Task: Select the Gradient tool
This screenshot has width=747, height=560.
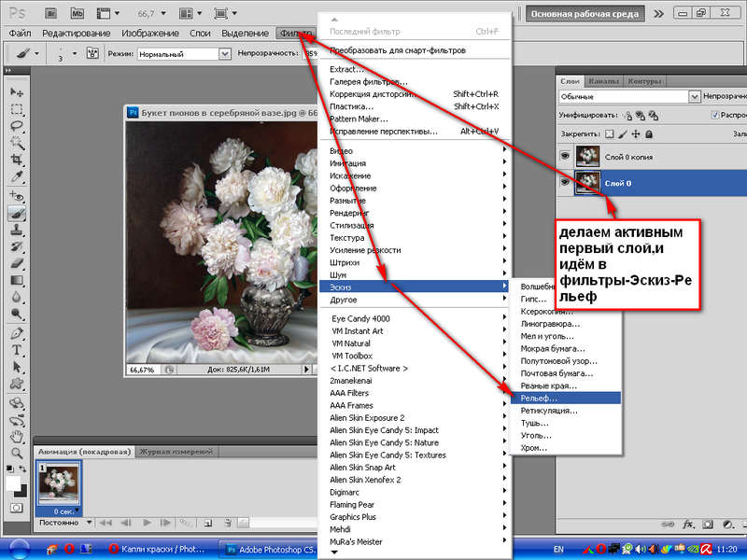Action: coord(17,280)
